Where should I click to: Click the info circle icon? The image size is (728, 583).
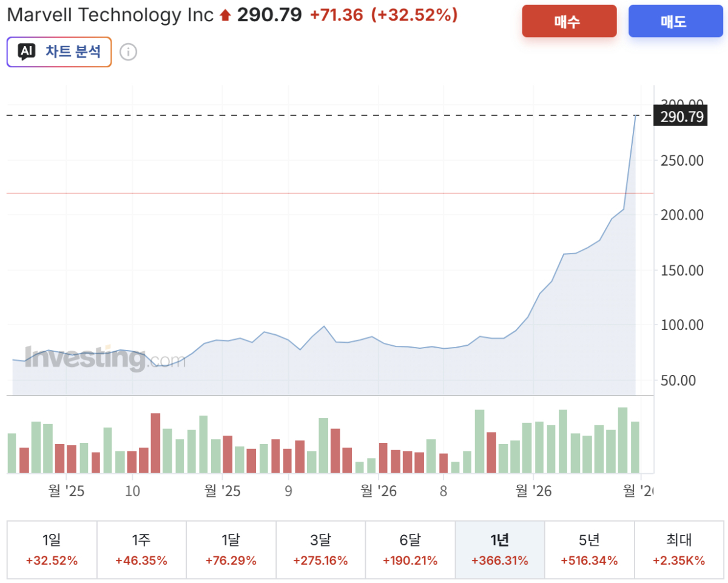[x=128, y=52]
